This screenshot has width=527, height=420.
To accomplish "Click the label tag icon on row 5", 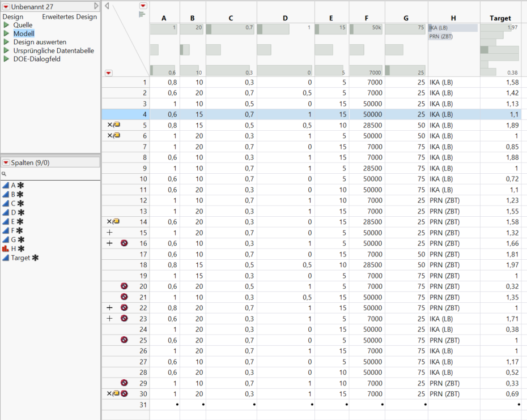I will click(117, 125).
